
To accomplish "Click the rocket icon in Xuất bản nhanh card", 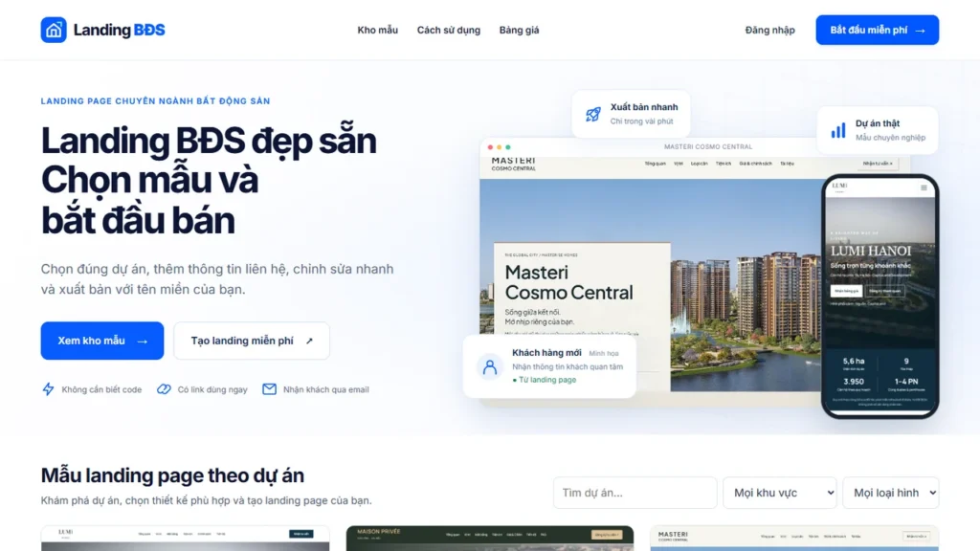I will (593, 115).
